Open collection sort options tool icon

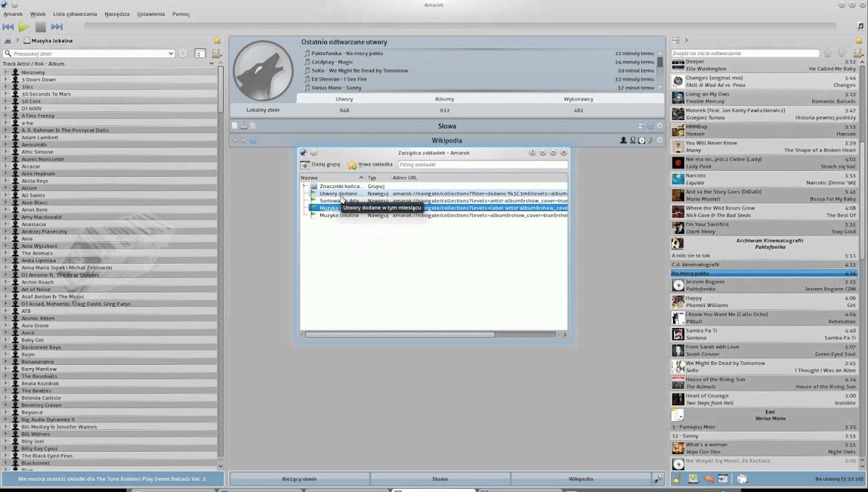[217, 53]
